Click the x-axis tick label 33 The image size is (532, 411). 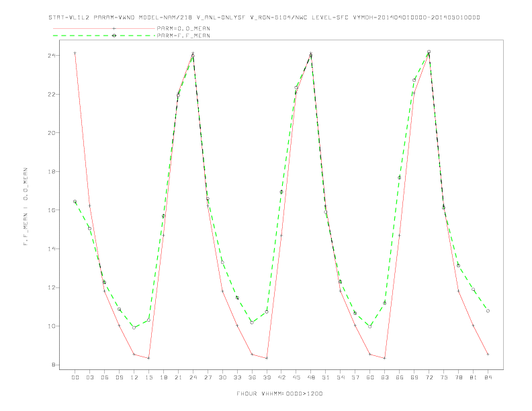[237, 377]
